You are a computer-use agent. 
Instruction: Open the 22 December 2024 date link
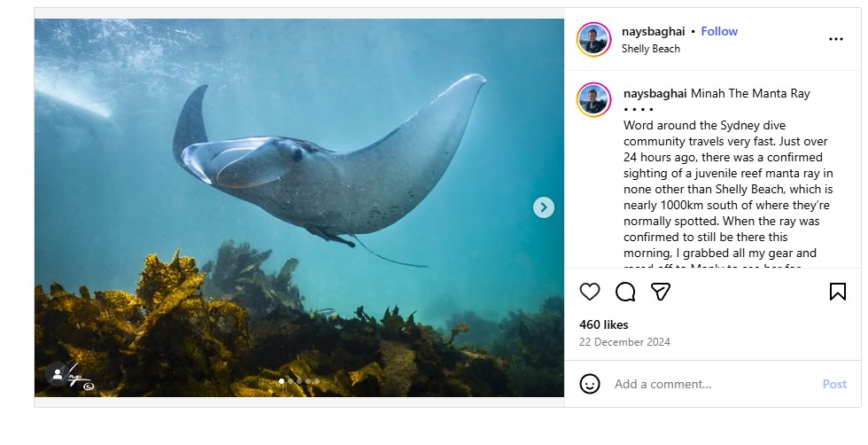(624, 342)
